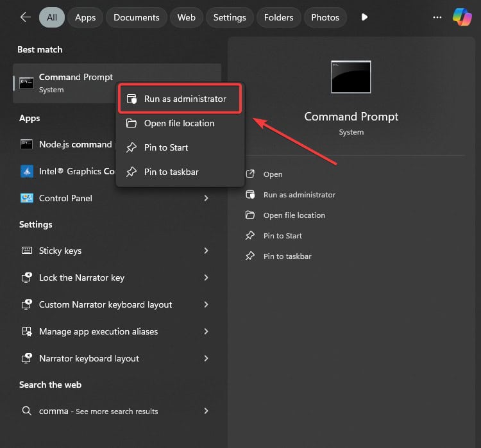
Task: Select the All filter tab
Action: click(x=52, y=17)
